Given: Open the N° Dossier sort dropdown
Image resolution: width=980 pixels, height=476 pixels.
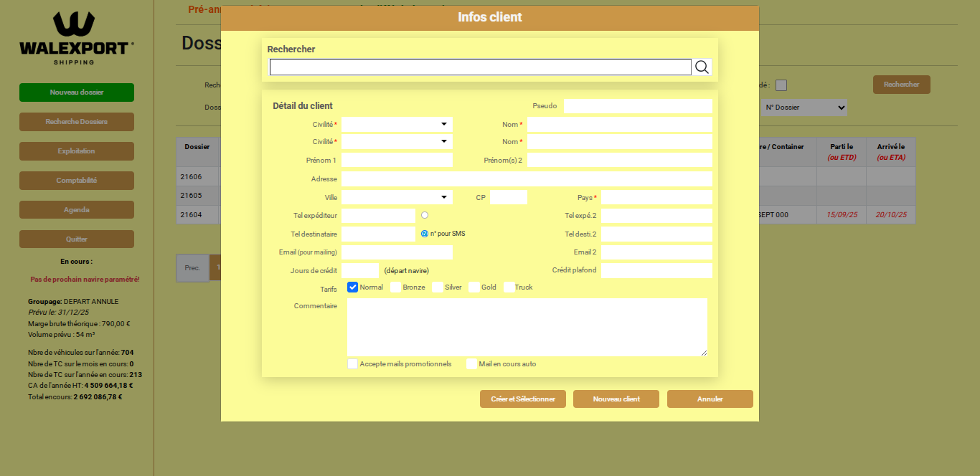Looking at the screenshot, I should [x=804, y=107].
